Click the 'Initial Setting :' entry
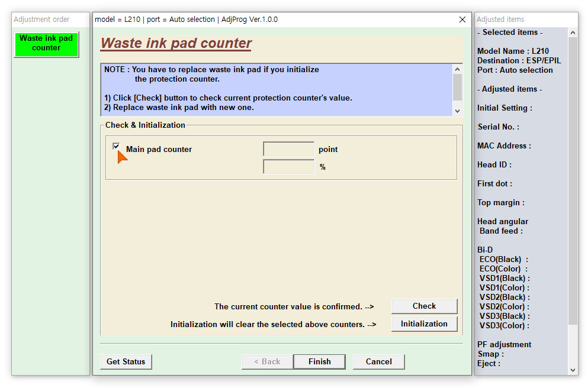Screen dimensions: 588x388 tap(505, 108)
